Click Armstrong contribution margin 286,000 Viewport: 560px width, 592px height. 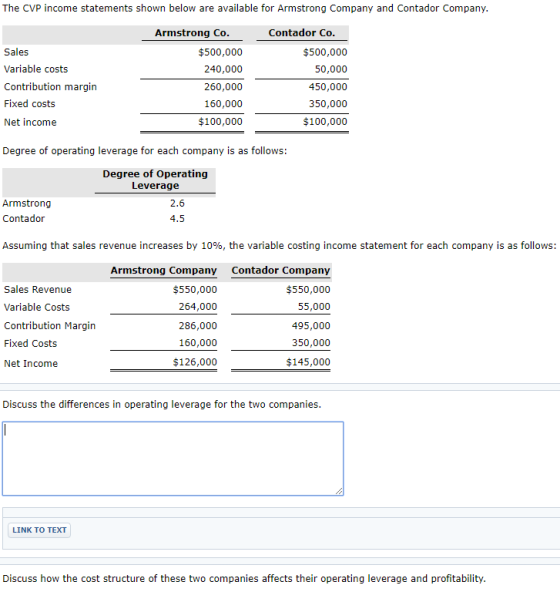(198, 325)
